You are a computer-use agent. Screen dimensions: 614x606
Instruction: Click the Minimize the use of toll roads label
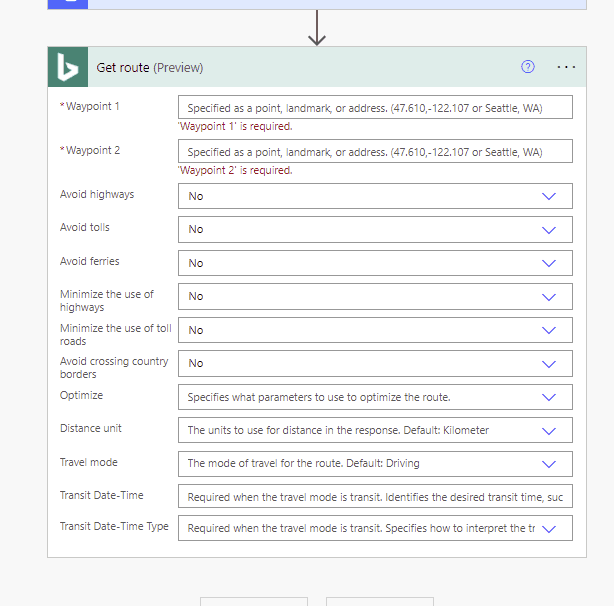tap(116, 334)
